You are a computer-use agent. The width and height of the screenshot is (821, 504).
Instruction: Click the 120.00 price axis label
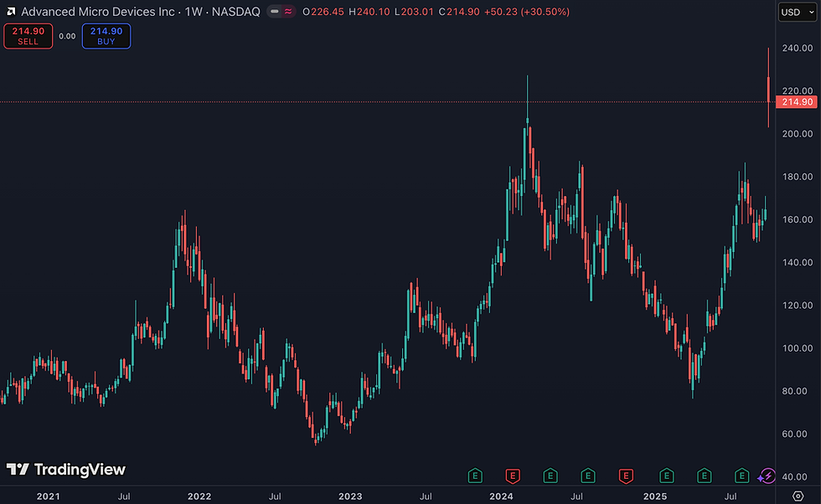798,306
